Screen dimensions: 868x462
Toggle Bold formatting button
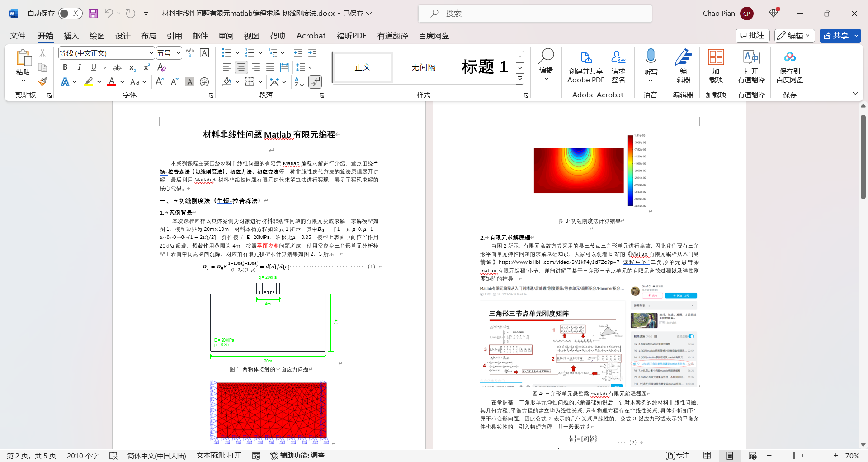(x=65, y=67)
